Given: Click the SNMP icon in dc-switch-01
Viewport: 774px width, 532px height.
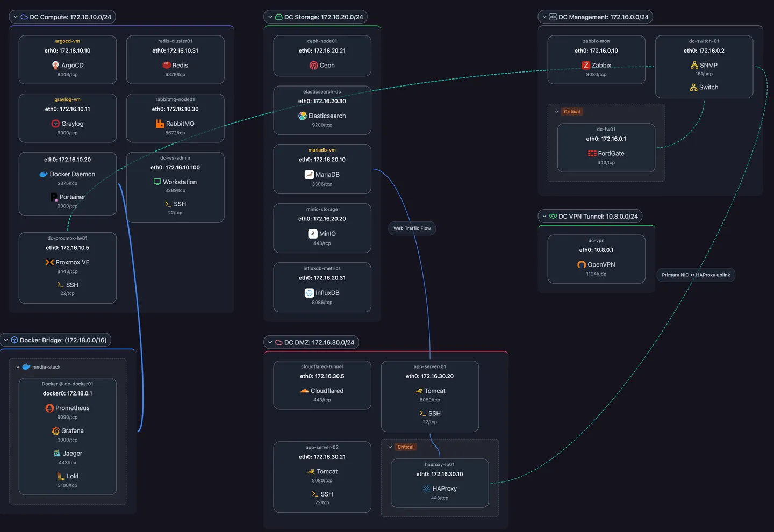Looking at the screenshot, I should coord(694,65).
